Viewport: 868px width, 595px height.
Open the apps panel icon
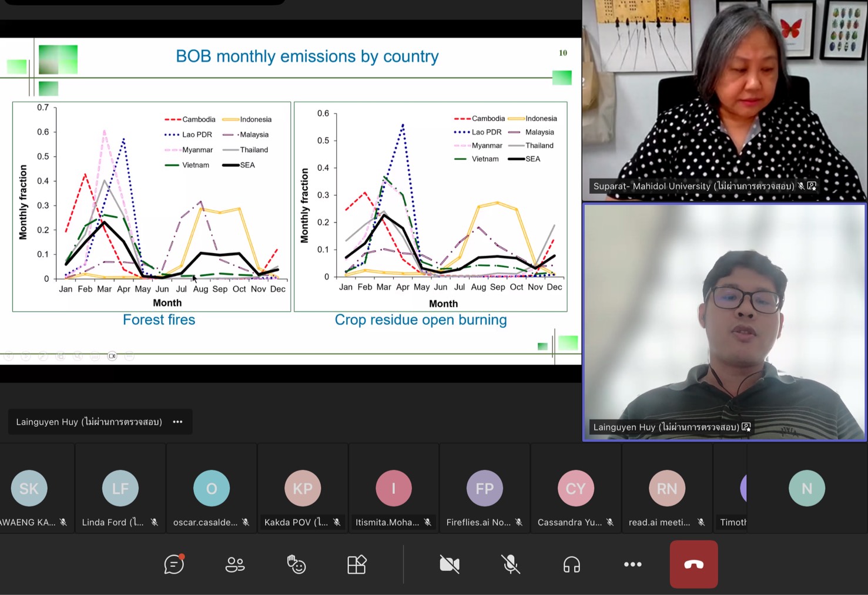(x=357, y=564)
